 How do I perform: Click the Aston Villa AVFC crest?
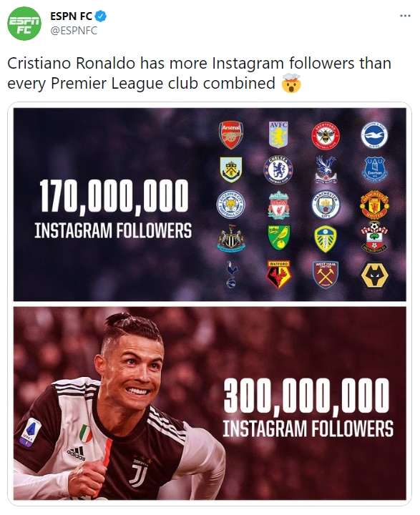pos(278,134)
